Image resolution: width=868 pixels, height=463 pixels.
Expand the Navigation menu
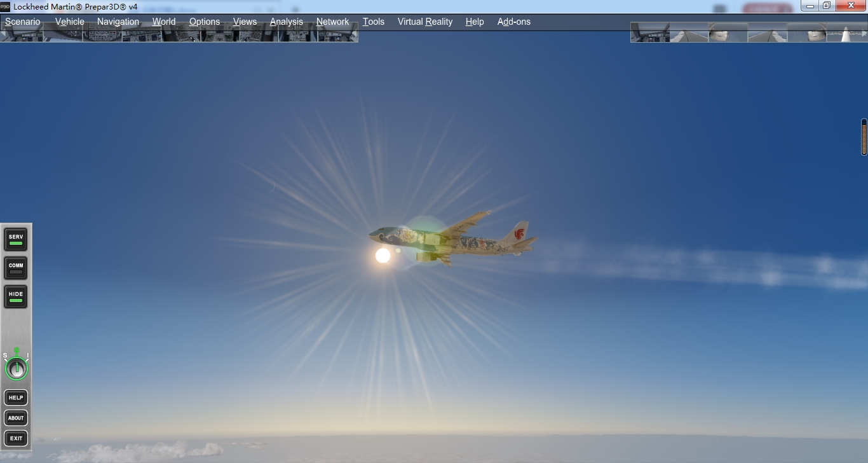[x=118, y=22]
